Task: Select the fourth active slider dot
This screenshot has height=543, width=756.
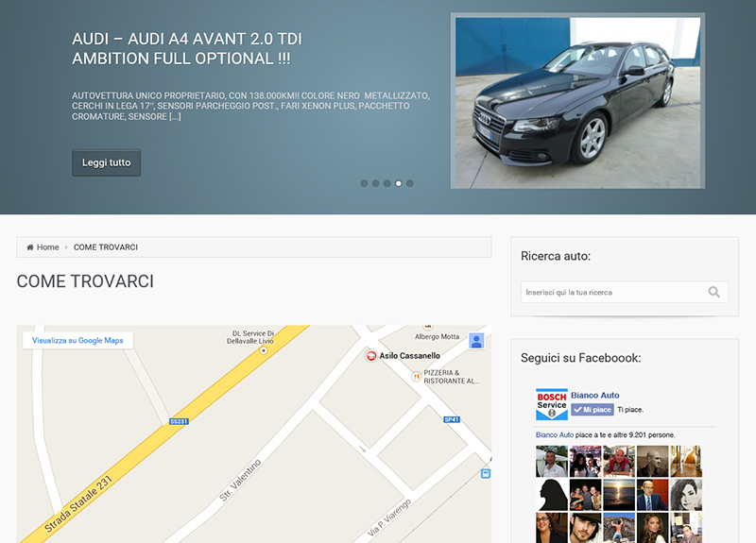Action: click(398, 183)
